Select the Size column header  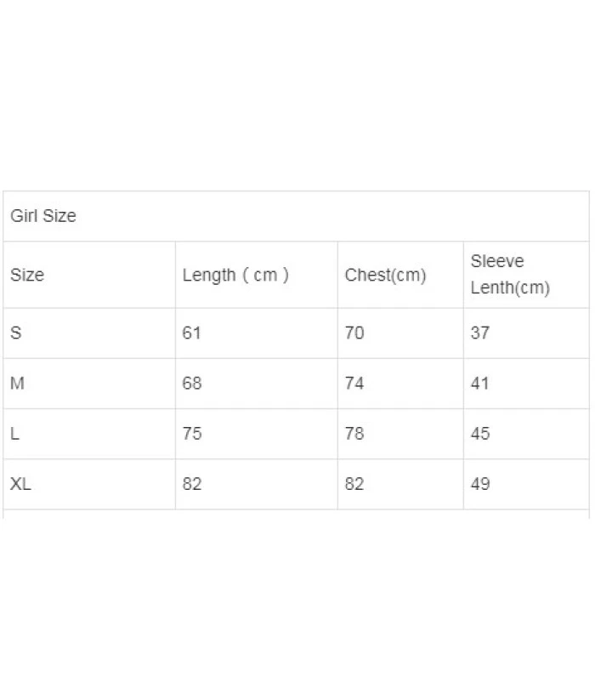(27, 275)
